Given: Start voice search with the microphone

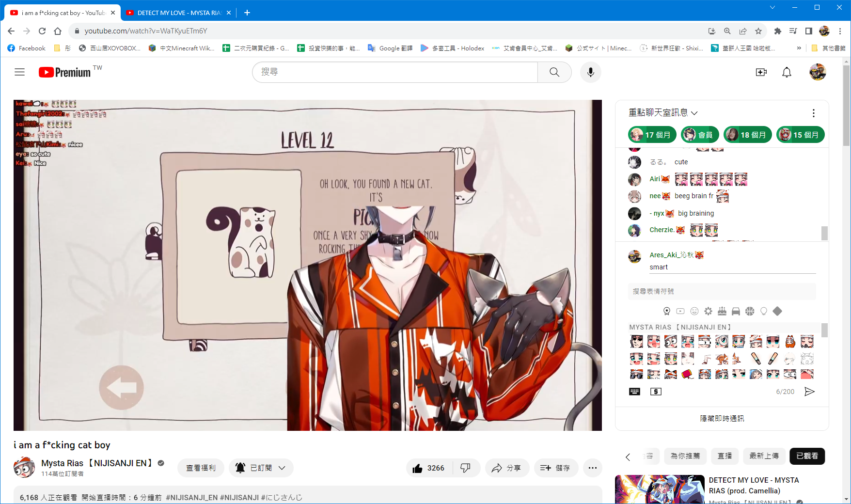Looking at the screenshot, I should (590, 72).
